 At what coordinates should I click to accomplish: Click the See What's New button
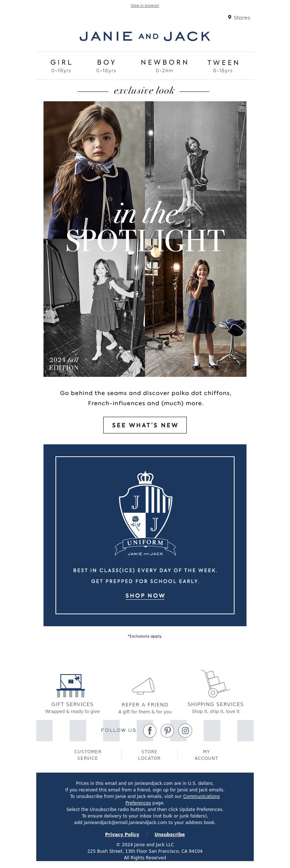(145, 425)
